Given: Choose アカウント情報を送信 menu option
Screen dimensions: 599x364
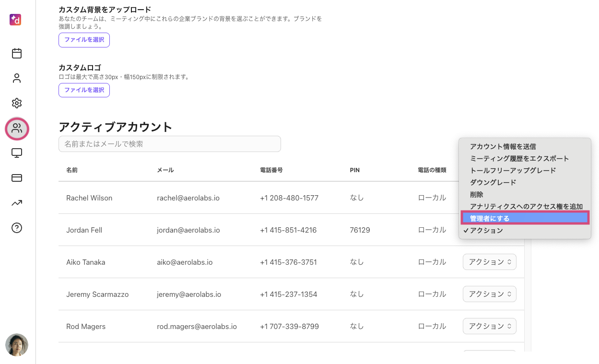Looking at the screenshot, I should tap(503, 146).
